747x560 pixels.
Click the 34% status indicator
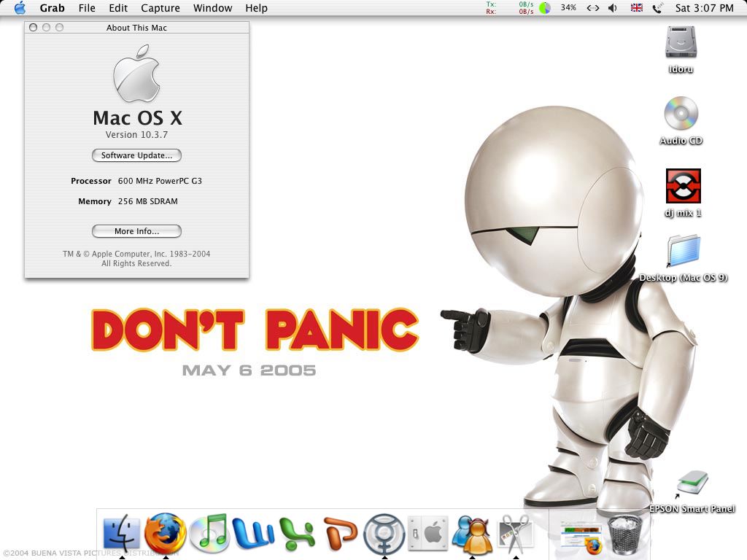pyautogui.click(x=568, y=7)
